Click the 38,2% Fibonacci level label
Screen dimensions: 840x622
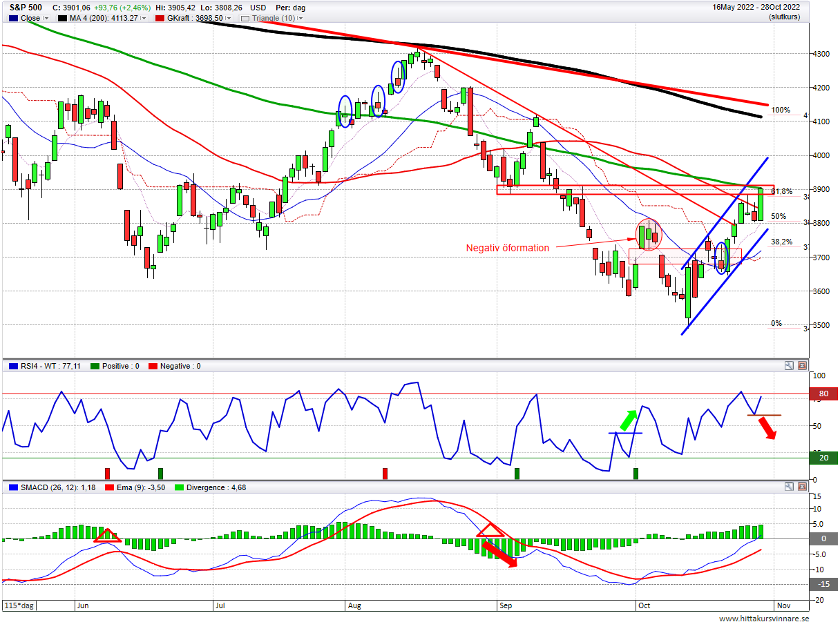(x=781, y=242)
